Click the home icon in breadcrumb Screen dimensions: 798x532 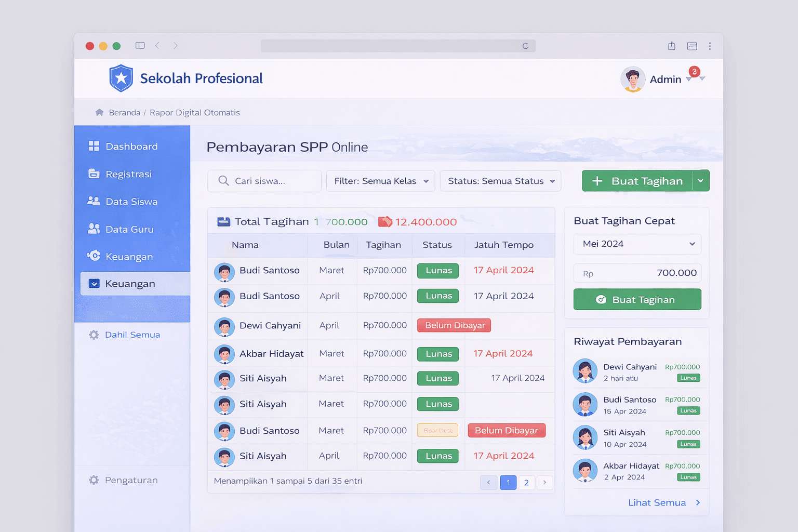point(99,113)
